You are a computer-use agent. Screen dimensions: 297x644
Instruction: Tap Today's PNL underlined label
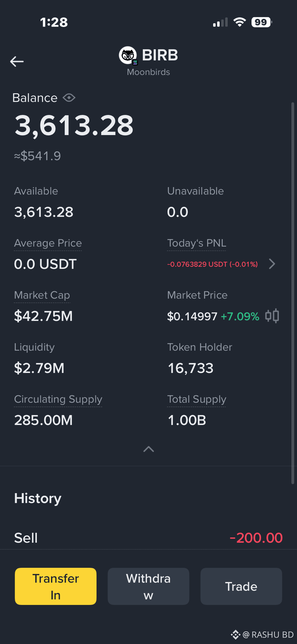pyautogui.click(x=197, y=243)
